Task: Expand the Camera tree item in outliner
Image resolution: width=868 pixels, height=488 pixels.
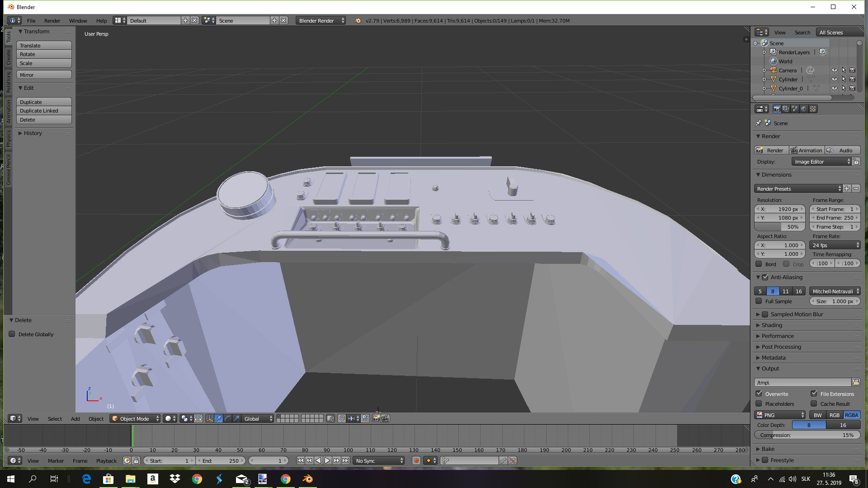Action: [764, 70]
